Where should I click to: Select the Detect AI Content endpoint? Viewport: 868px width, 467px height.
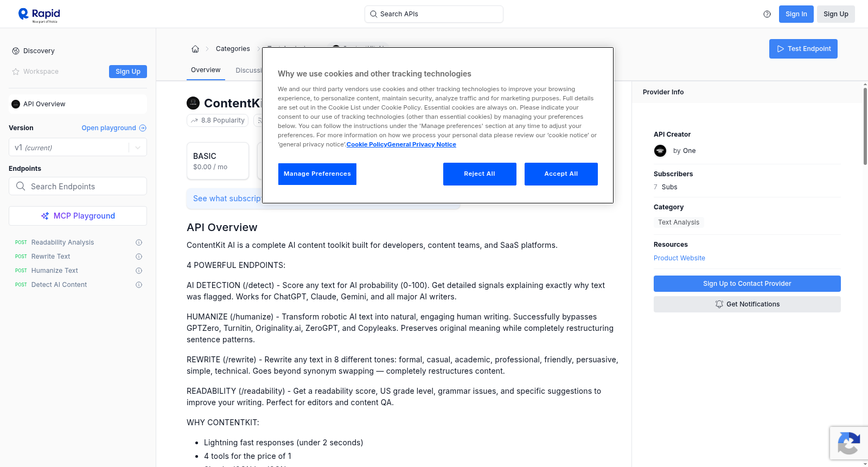click(x=59, y=285)
